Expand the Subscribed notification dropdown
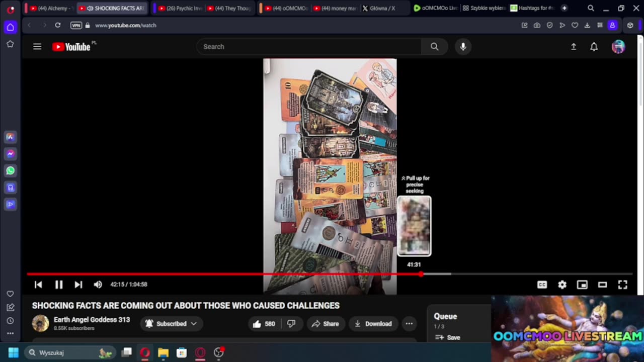The width and height of the screenshot is (644, 362). pos(171,324)
